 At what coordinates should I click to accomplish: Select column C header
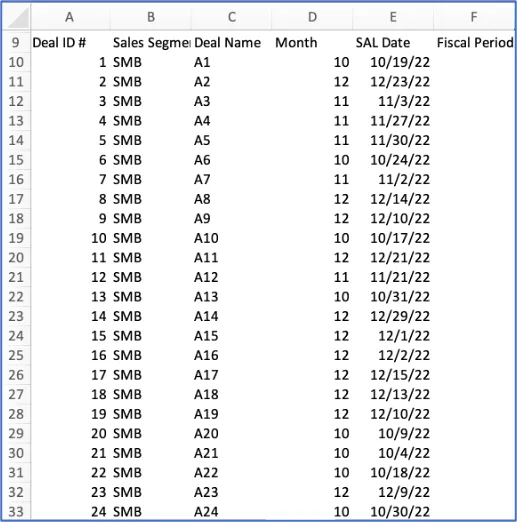click(x=232, y=17)
